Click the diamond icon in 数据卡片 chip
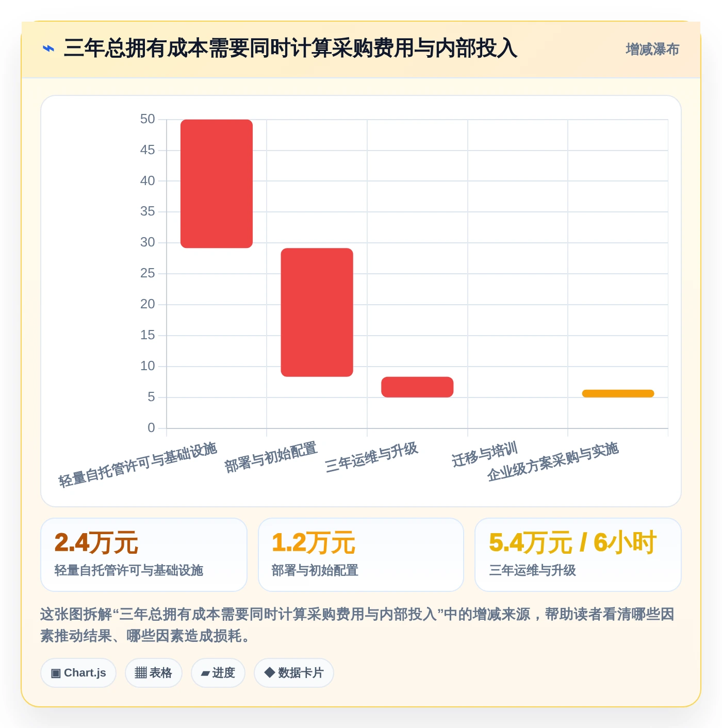 269,672
